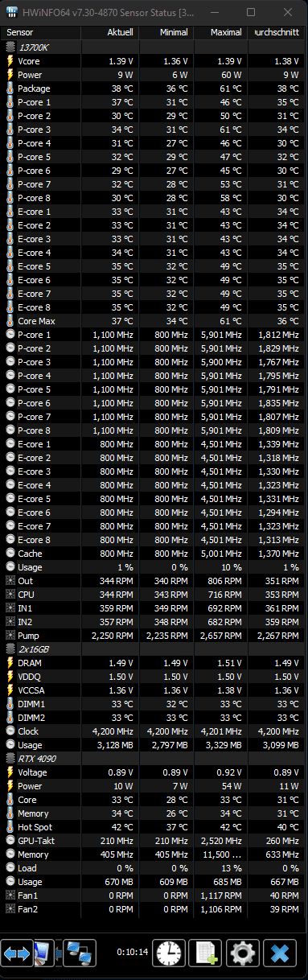
Task: Maximize the HWiNFO64 Sensor Status window
Action: point(251,12)
